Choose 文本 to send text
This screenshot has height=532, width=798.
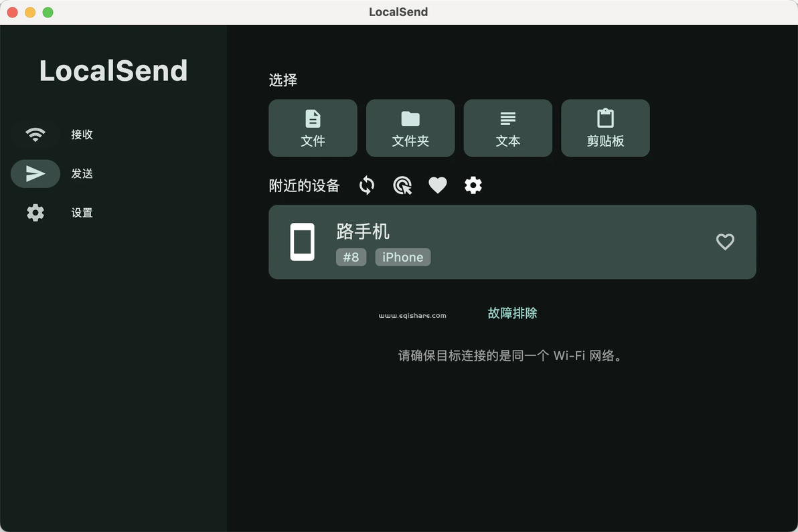pyautogui.click(x=508, y=128)
